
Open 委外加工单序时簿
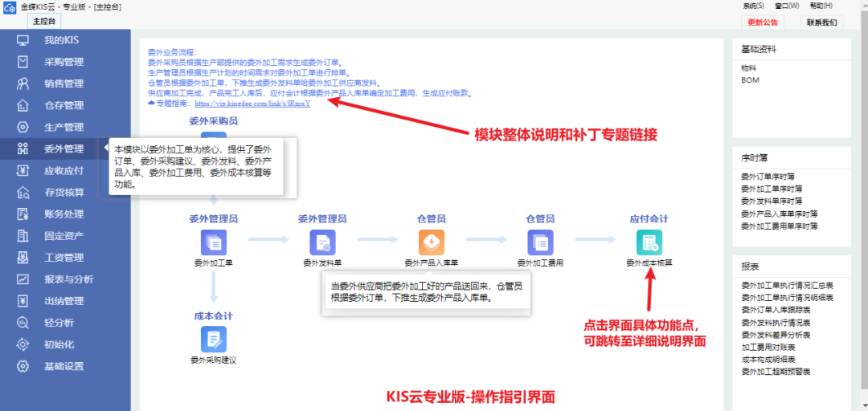click(x=772, y=189)
